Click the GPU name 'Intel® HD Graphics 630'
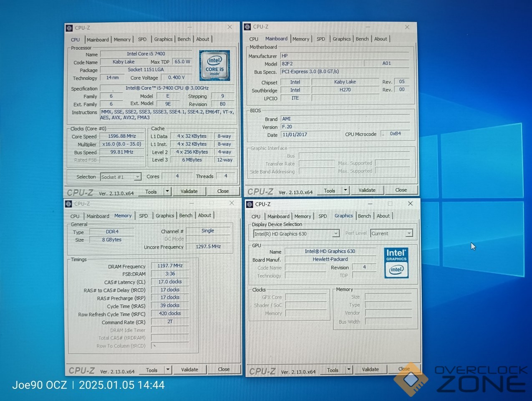 [330, 251]
